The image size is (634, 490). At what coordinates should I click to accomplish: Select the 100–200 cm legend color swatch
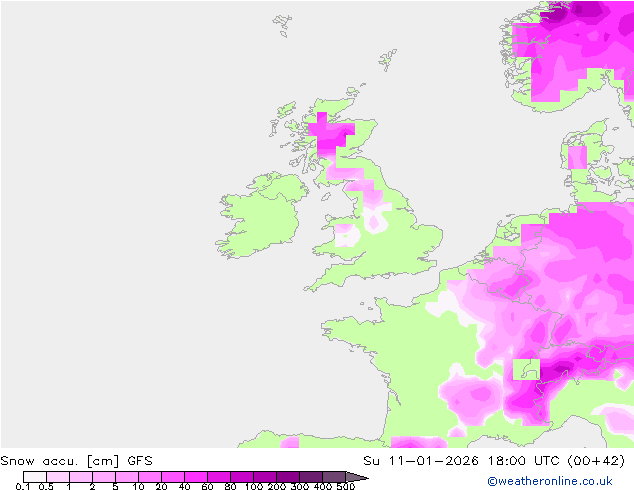[265, 477]
